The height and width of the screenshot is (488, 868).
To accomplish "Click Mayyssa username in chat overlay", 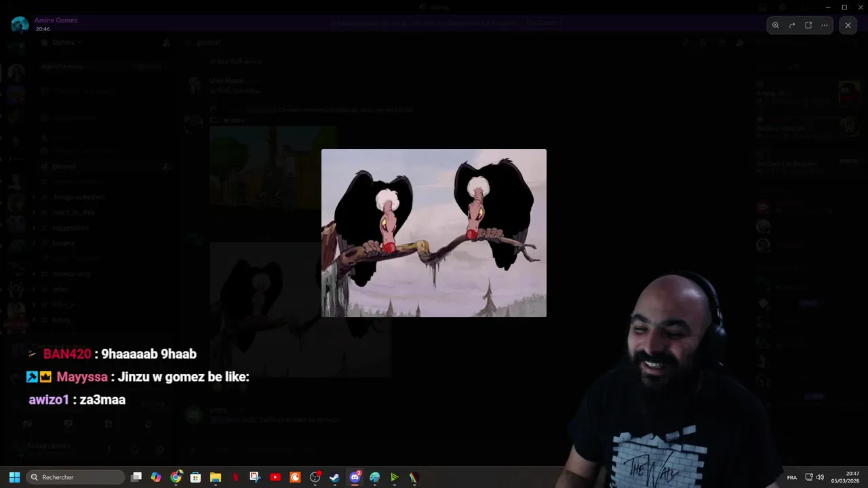I will 83,377.
